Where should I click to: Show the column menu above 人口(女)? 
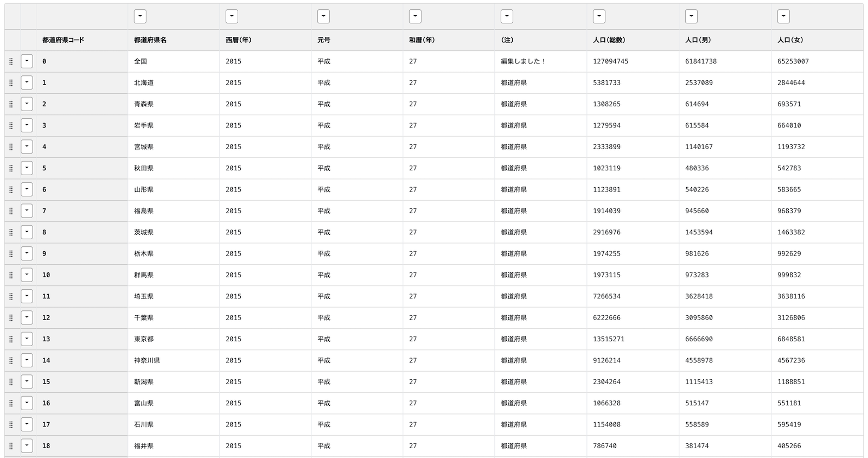783,17
